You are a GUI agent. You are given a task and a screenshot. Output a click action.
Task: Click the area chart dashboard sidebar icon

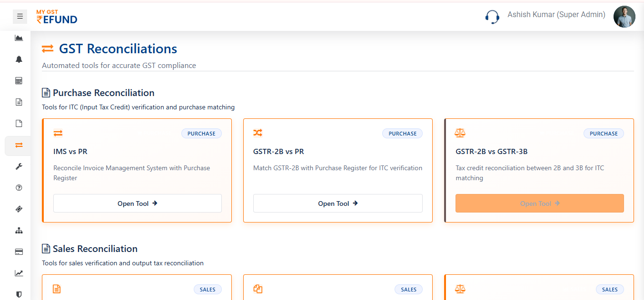[x=19, y=38]
